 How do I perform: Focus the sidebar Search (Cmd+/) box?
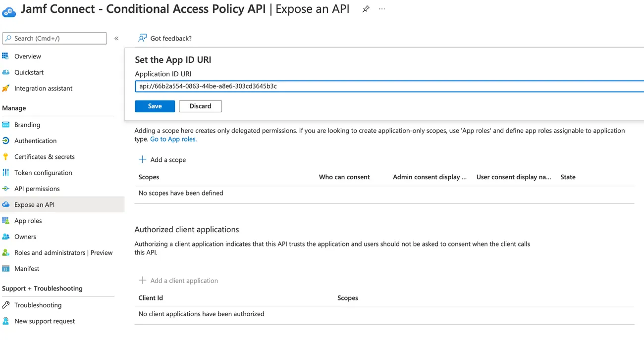(x=54, y=38)
